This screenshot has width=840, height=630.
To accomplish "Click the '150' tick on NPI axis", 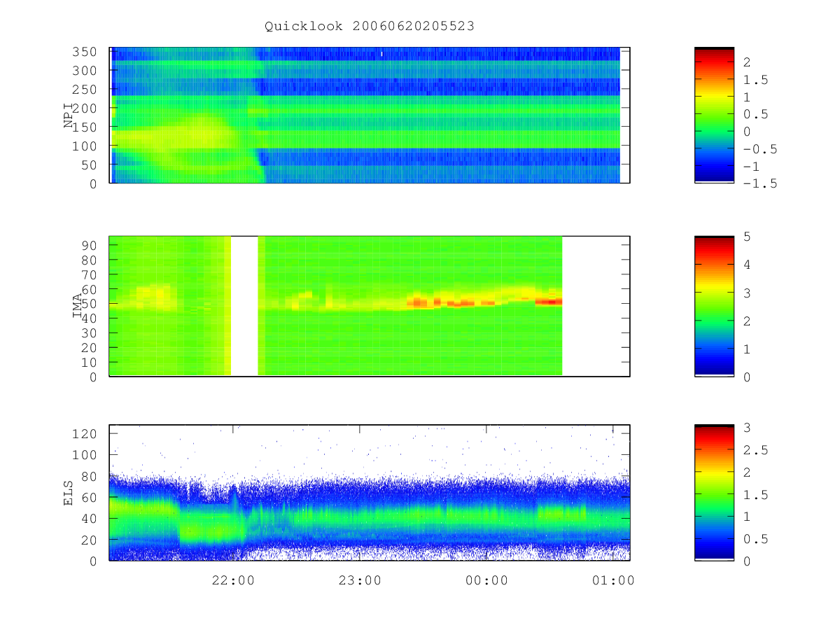I will pyautogui.click(x=85, y=127).
